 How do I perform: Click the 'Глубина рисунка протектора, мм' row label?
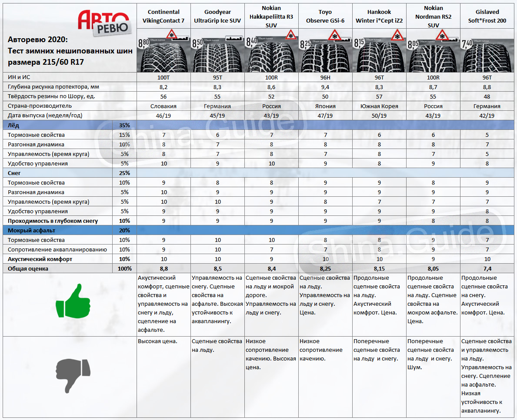pyautogui.click(x=53, y=87)
